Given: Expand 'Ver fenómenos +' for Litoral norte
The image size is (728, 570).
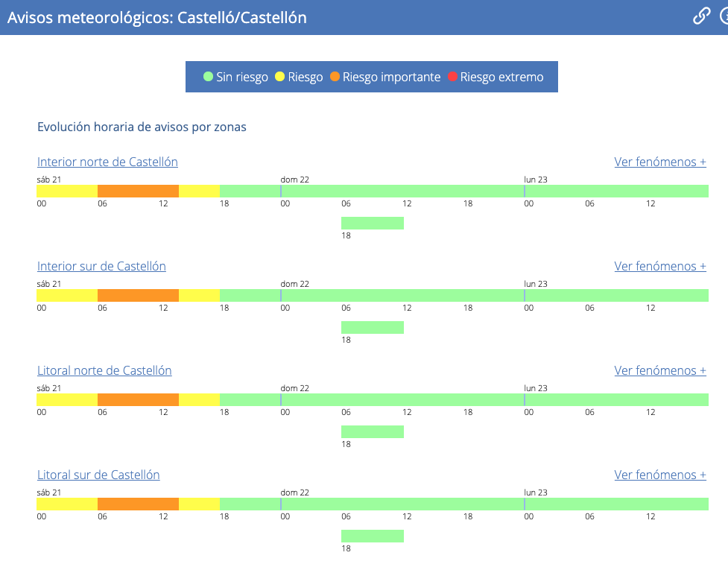Looking at the screenshot, I should (659, 370).
